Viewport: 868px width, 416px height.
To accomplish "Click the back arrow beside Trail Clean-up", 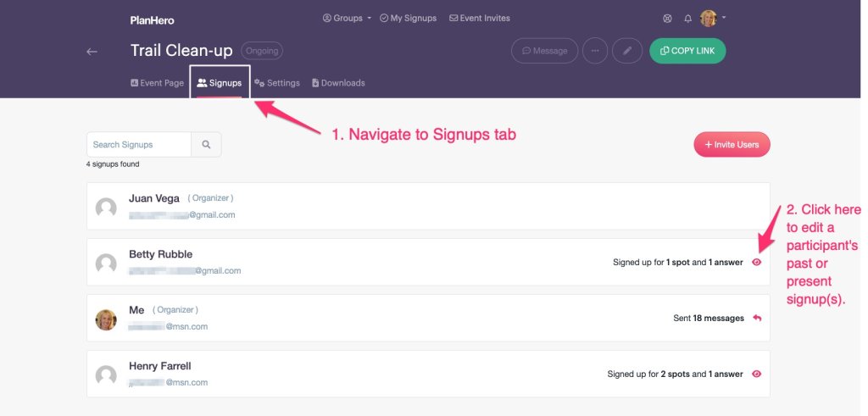I will coord(92,52).
